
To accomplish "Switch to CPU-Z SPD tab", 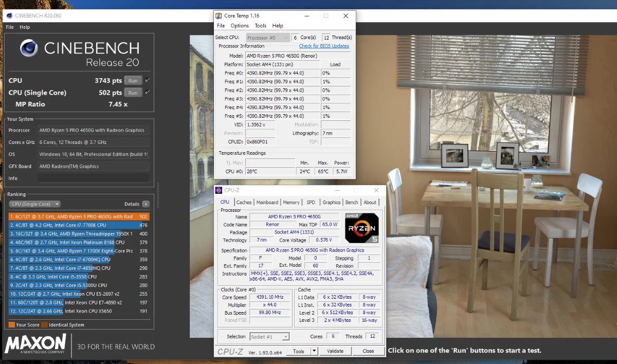I will tap(311, 202).
